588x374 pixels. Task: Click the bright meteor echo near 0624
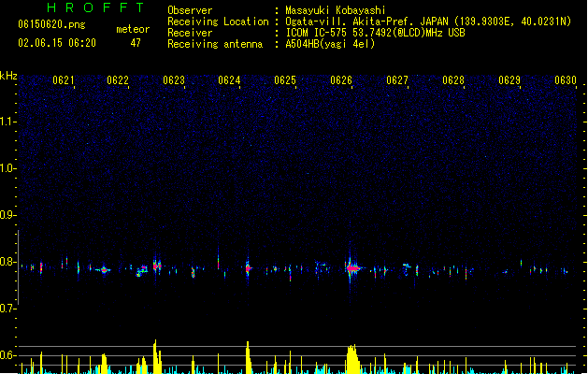249,267
